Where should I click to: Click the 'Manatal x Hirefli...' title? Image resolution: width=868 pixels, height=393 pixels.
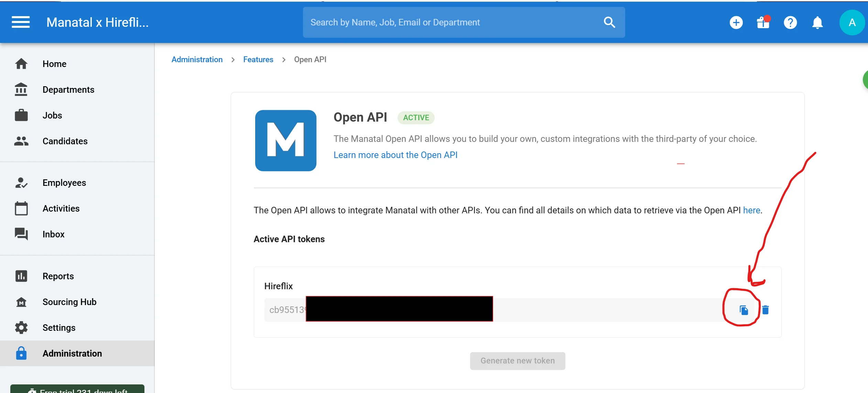click(97, 22)
